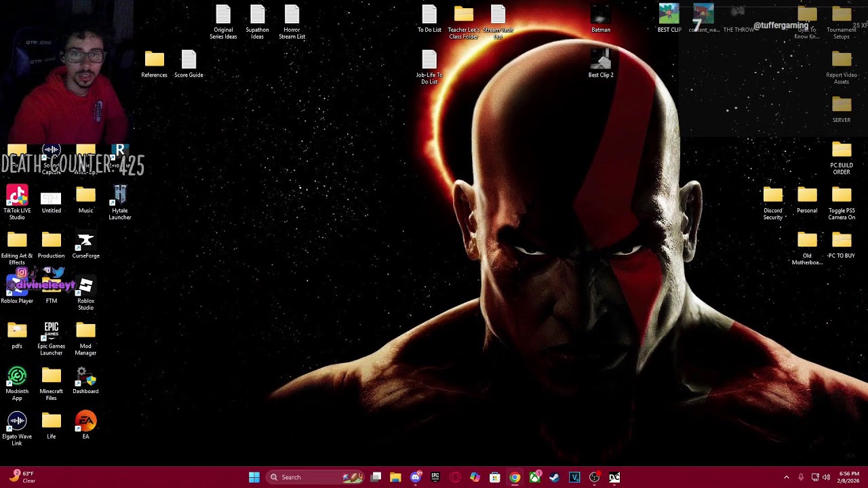
Task: Open Microsoft Store from taskbar
Action: (495, 477)
